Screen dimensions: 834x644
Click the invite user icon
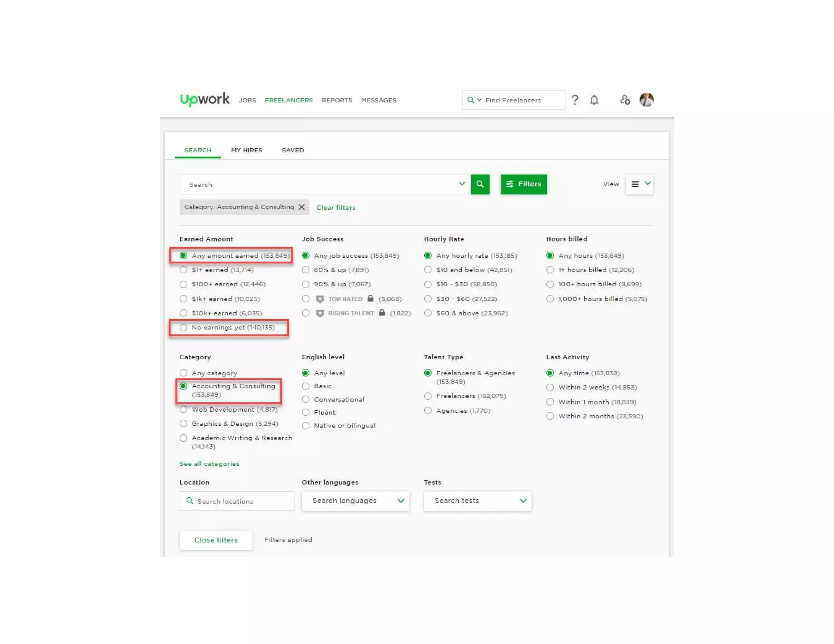click(x=625, y=100)
